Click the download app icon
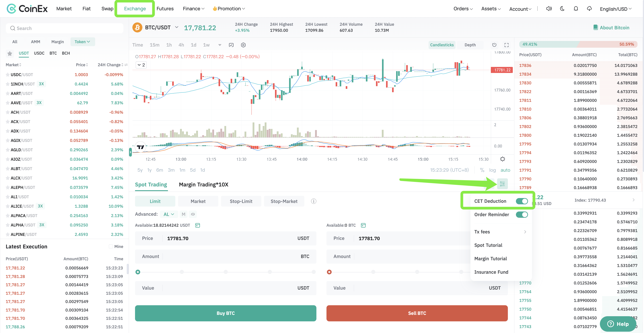Viewport: 644px width, 333px height. 589,9
